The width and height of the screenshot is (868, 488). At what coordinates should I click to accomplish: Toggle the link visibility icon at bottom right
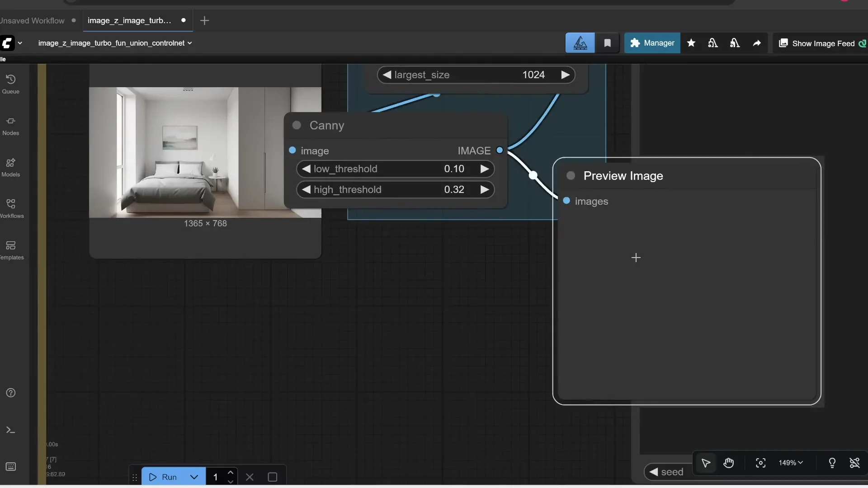tap(855, 463)
